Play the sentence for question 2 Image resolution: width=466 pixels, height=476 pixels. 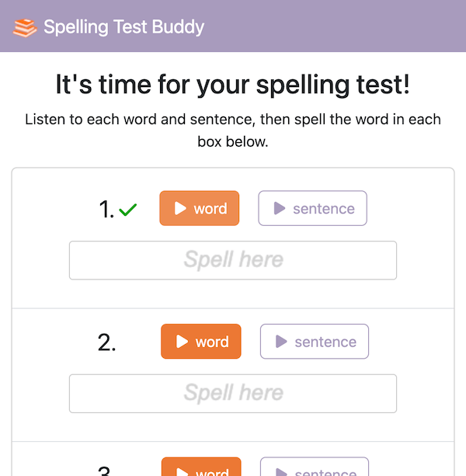click(314, 342)
